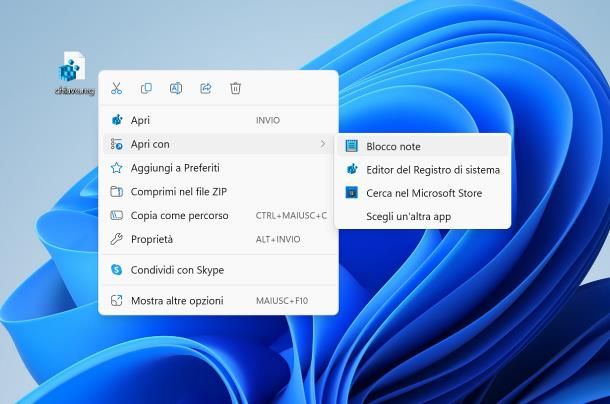This screenshot has height=404, width=610.
Task: Select Cerca nel Microsoft Store
Action: [x=423, y=193]
